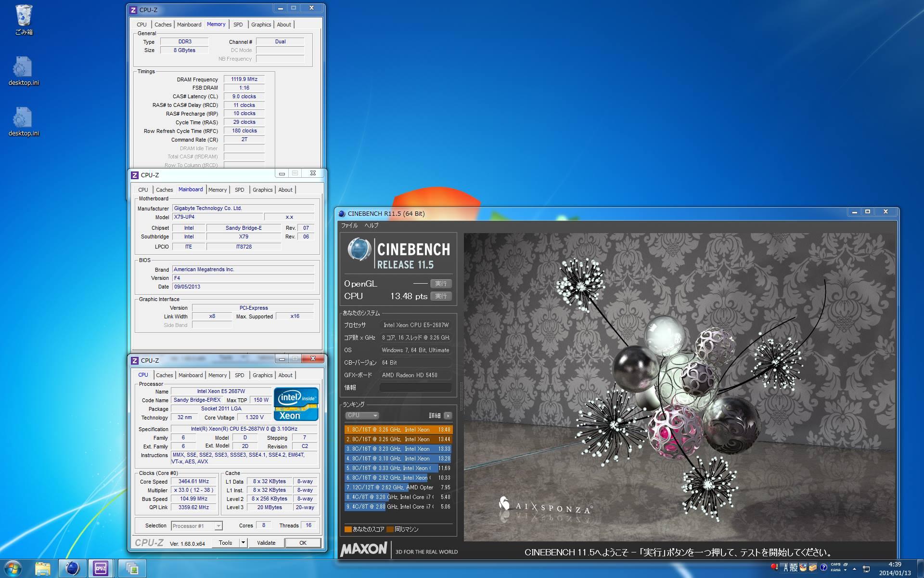The image size is (924, 578).
Task: Open the ヘルプ menu in Cinebench
Action: 371,225
